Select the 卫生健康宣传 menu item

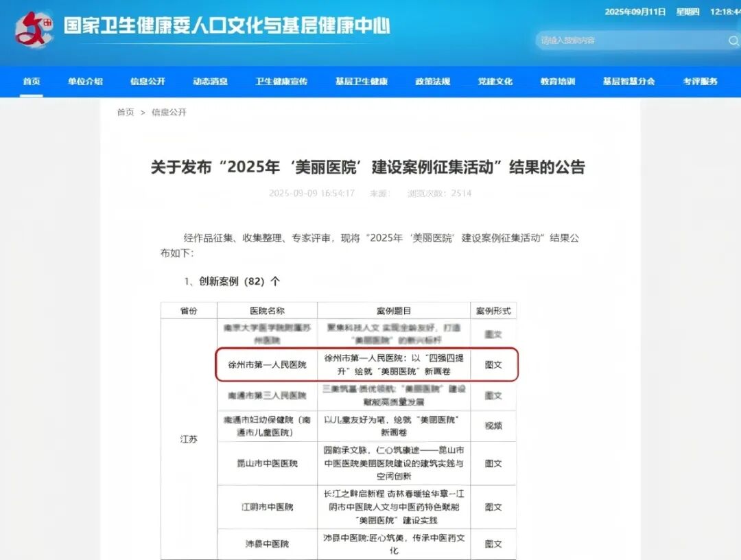pos(281,81)
